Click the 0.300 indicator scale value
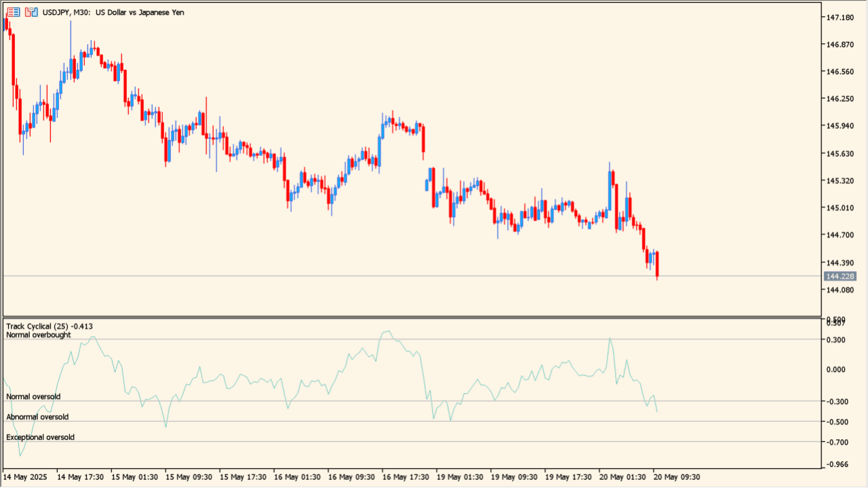This screenshot has width=868, height=488. (837, 340)
